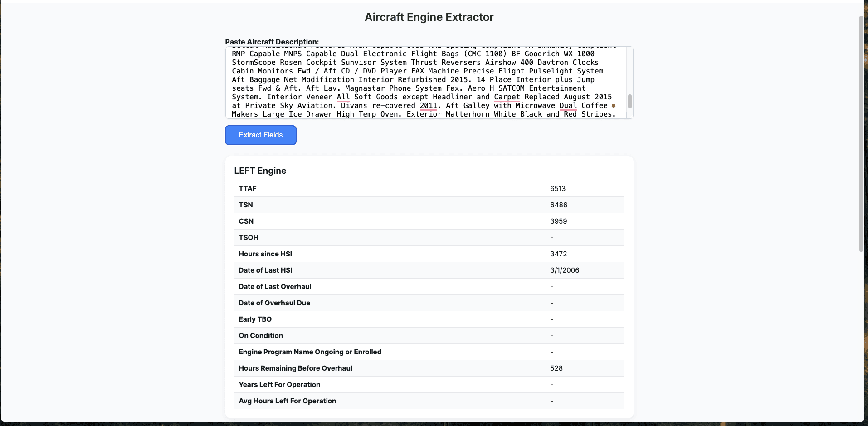The width and height of the screenshot is (868, 426).
Task: Click inside the aircraft description text area
Action: click(x=408, y=82)
